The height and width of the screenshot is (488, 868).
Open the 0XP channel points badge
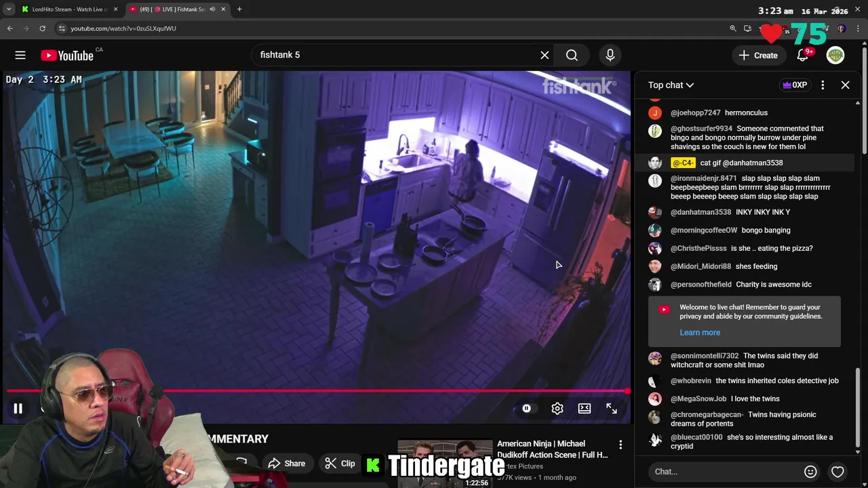794,85
